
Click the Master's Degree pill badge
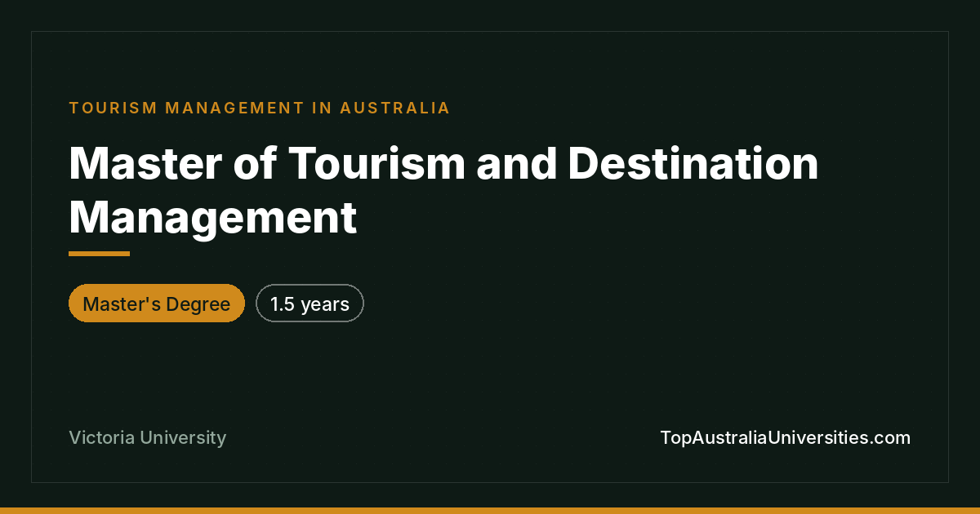(x=157, y=304)
